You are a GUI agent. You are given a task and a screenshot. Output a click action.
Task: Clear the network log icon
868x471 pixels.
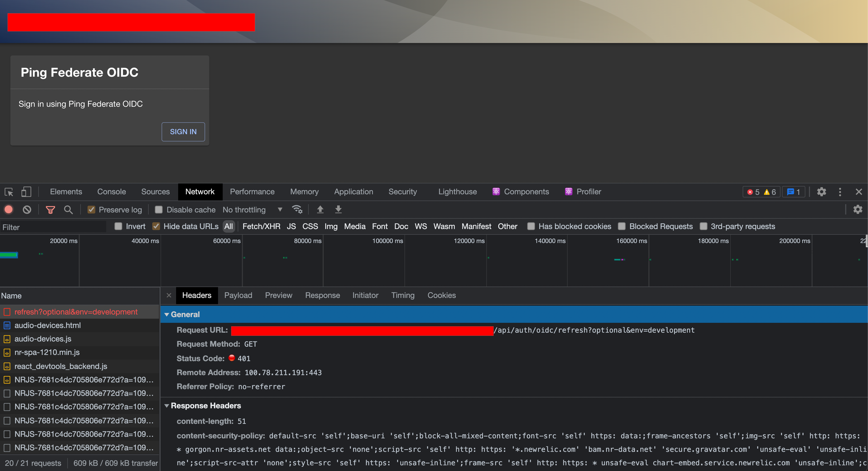point(27,210)
